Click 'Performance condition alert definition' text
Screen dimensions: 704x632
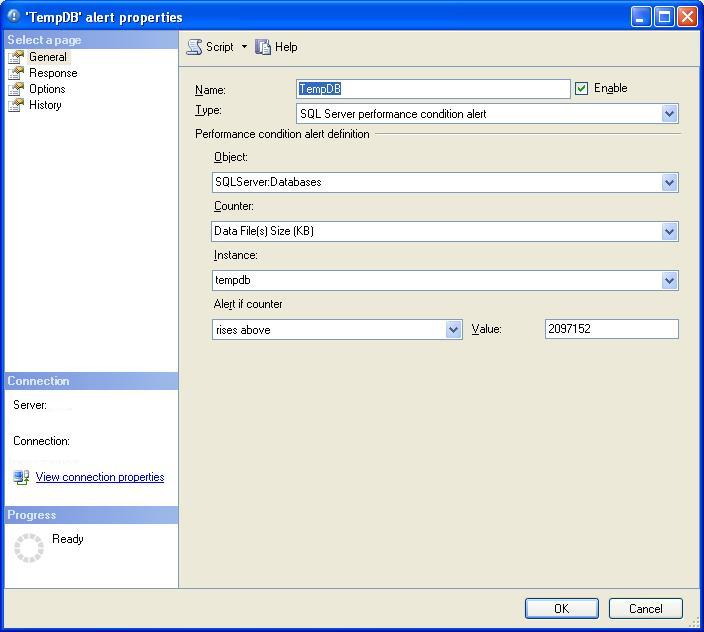[282, 134]
